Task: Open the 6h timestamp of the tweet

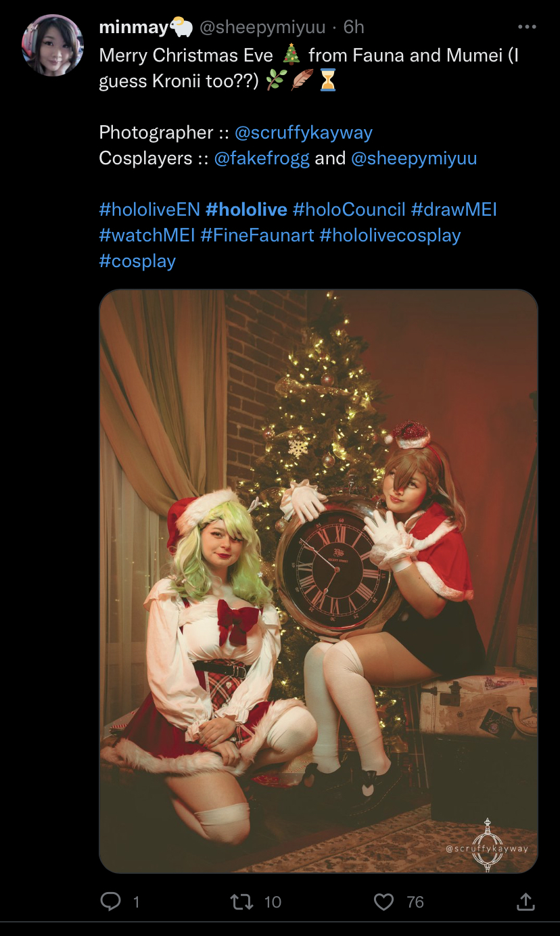Action: pos(354,27)
